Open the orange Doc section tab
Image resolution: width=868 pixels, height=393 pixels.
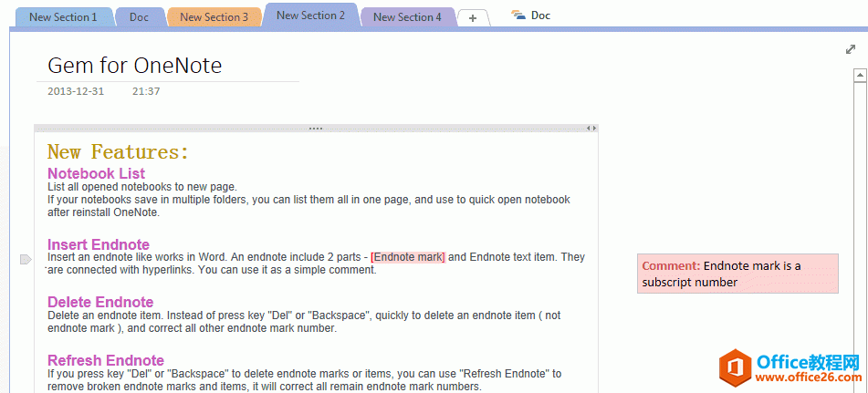(139, 17)
